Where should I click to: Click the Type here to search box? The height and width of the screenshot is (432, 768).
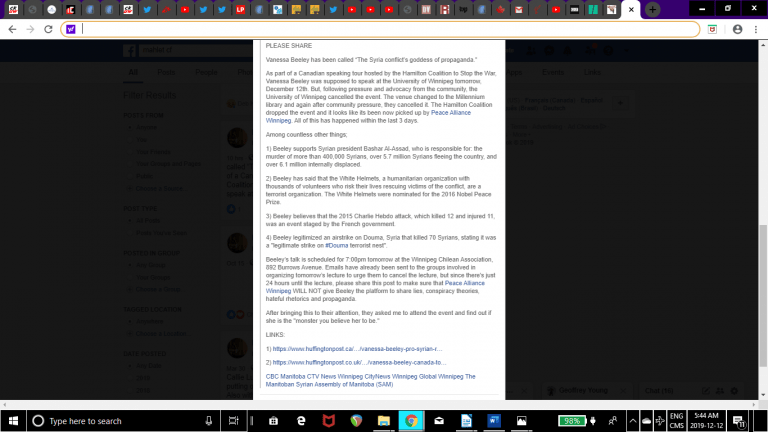tap(120, 421)
